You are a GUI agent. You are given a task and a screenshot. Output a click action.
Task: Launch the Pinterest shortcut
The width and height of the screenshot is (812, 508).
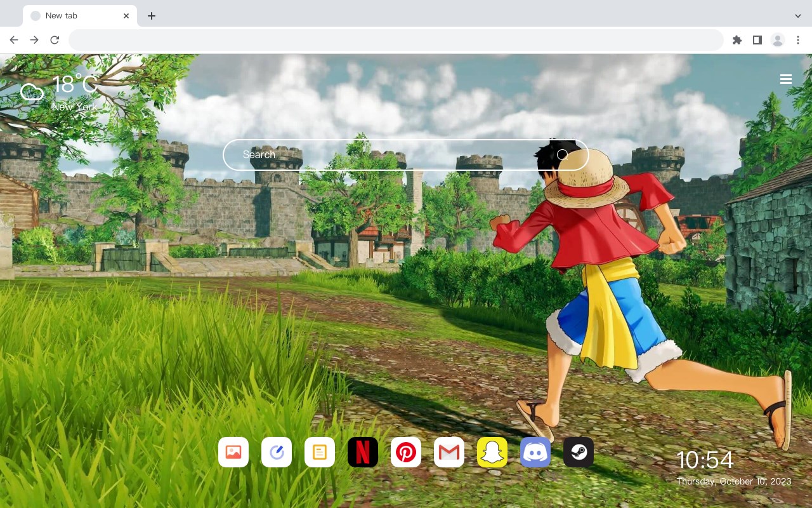pos(406,452)
